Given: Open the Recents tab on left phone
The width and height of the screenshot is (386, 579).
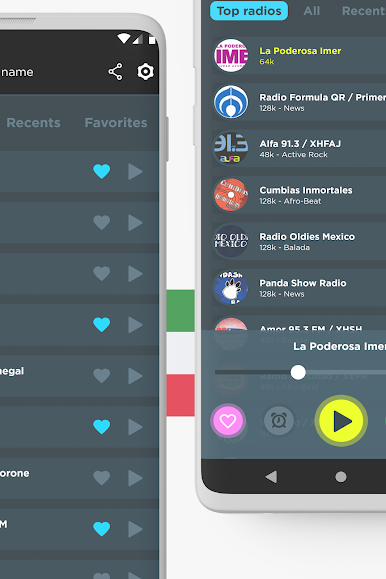Looking at the screenshot, I should (x=33, y=123).
